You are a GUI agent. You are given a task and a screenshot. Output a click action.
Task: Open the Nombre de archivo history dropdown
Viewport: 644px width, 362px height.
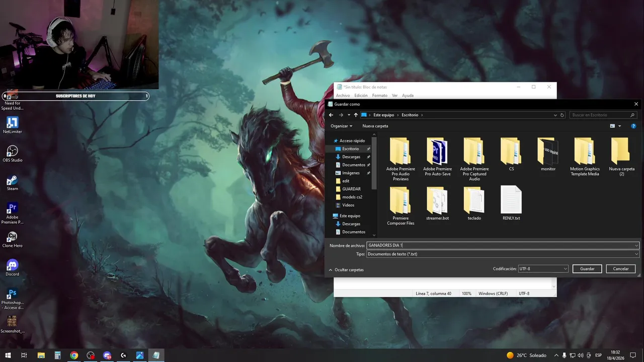click(x=636, y=245)
